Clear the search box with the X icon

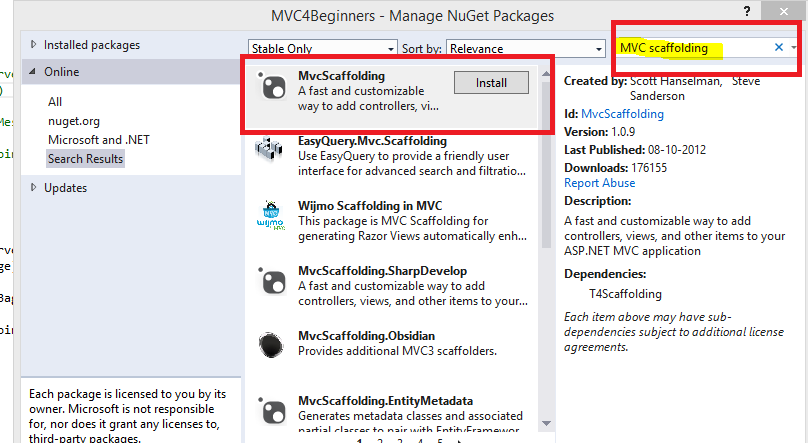(779, 48)
